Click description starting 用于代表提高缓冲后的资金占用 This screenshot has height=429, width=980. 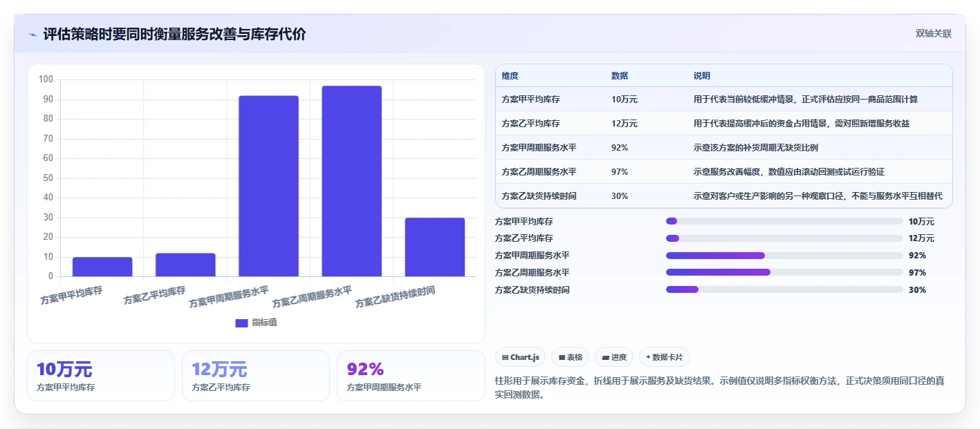802,124
